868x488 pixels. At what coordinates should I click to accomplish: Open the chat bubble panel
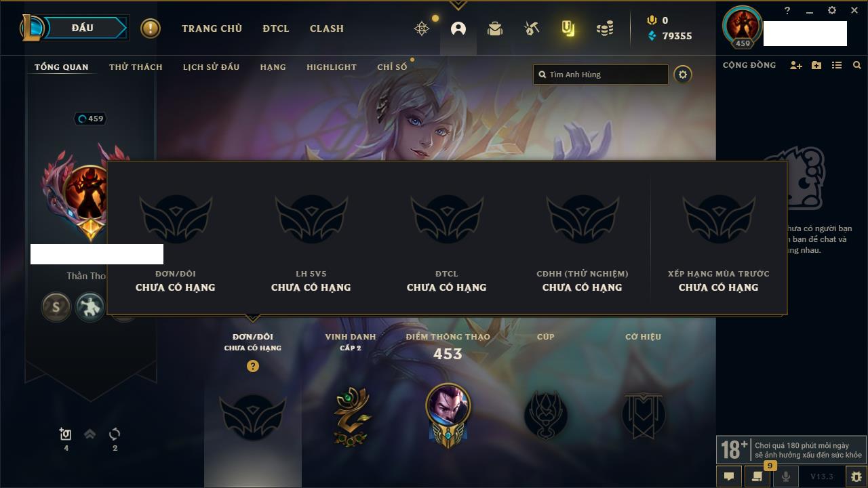click(729, 476)
